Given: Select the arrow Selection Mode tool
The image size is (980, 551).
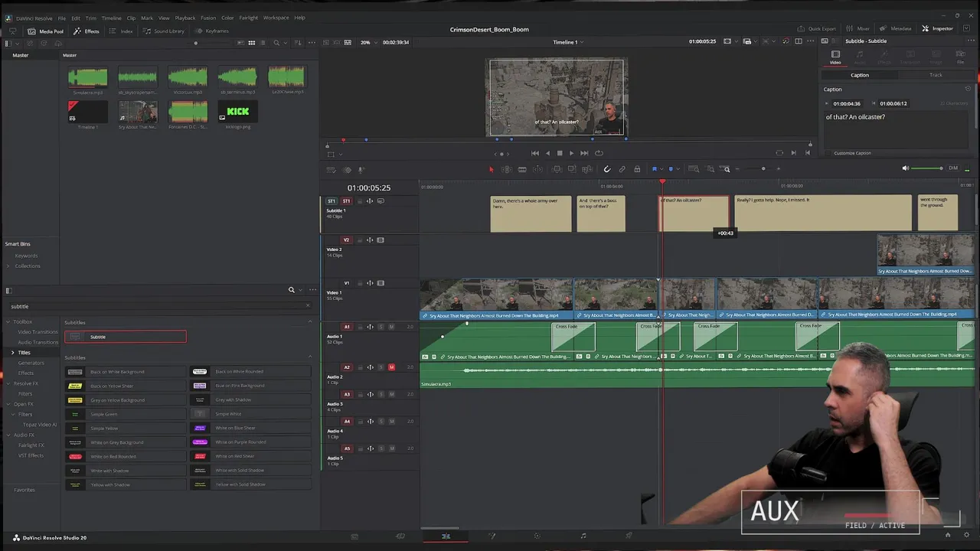Looking at the screenshot, I should click(x=491, y=169).
